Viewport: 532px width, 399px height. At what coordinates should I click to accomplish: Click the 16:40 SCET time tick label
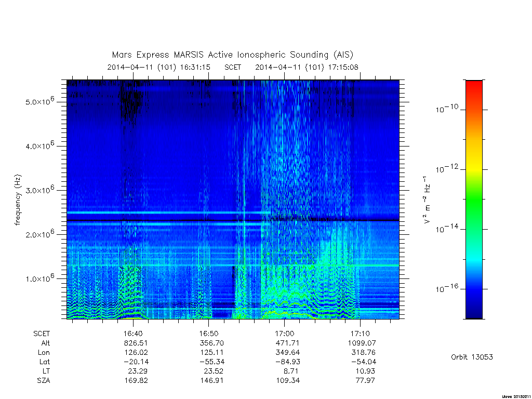pyautogui.click(x=133, y=334)
